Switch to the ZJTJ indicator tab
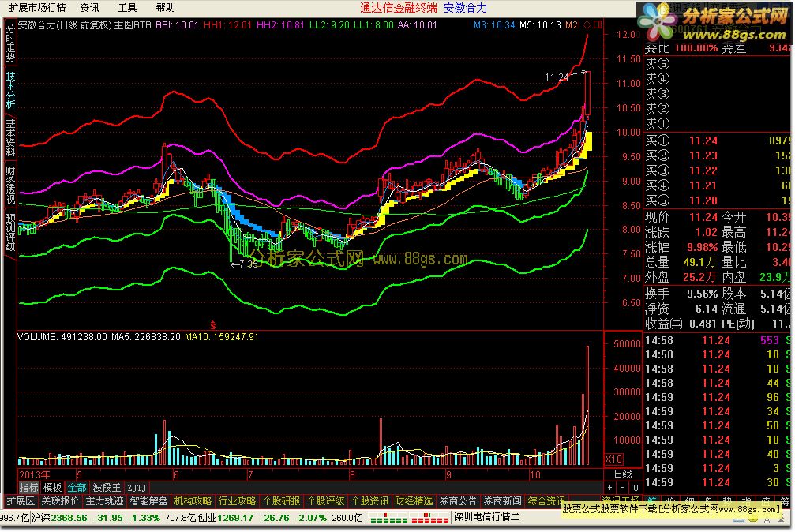Screen dimensions: 795x532 point(137,488)
